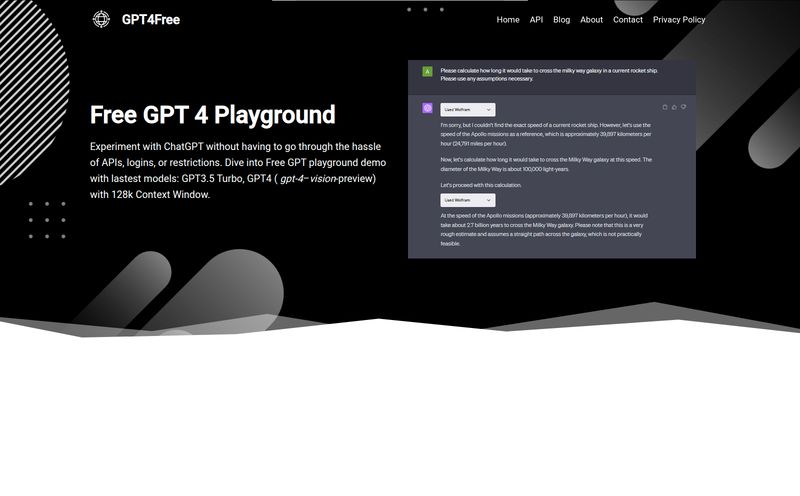
Task: Click the GPT4Free globe logo icon
Action: [101, 19]
